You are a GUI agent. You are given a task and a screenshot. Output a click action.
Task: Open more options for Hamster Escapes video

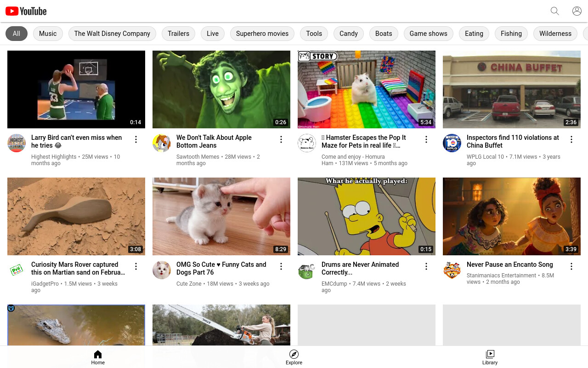click(x=426, y=139)
